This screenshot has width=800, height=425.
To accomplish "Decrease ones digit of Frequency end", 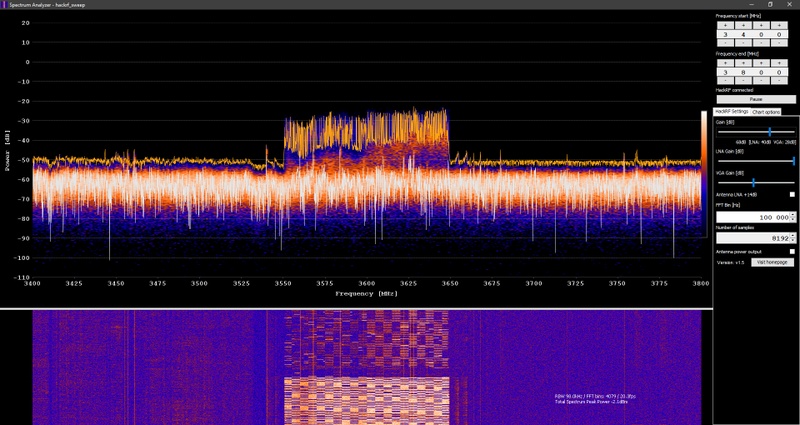I will (x=779, y=81).
